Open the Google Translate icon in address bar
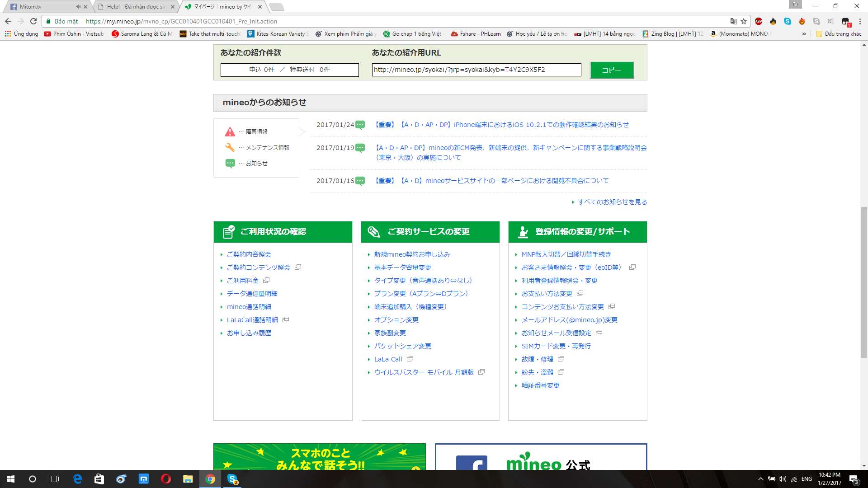This screenshot has width=868, height=488. coord(733,21)
